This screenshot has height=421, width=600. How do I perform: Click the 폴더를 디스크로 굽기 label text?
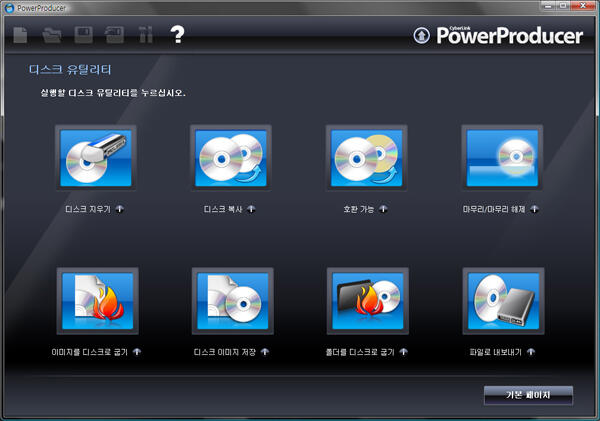click(x=360, y=352)
